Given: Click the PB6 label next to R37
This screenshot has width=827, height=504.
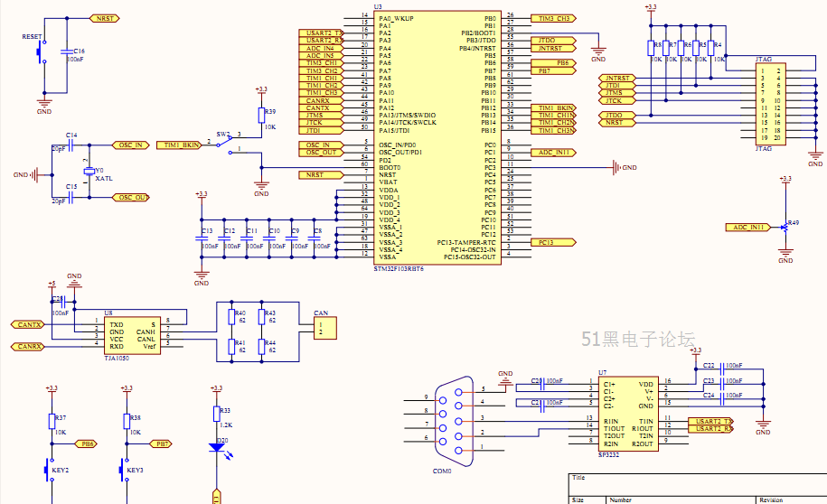Looking at the screenshot, I should 87,443.
